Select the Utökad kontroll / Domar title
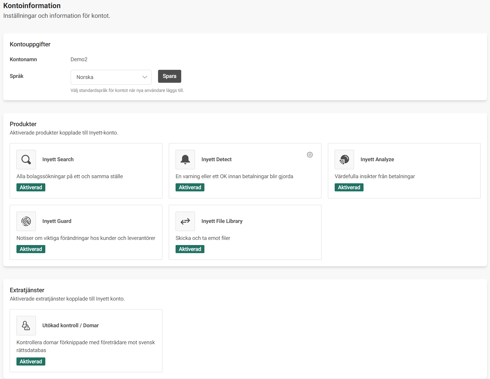The width and height of the screenshot is (490, 379). [x=70, y=325]
